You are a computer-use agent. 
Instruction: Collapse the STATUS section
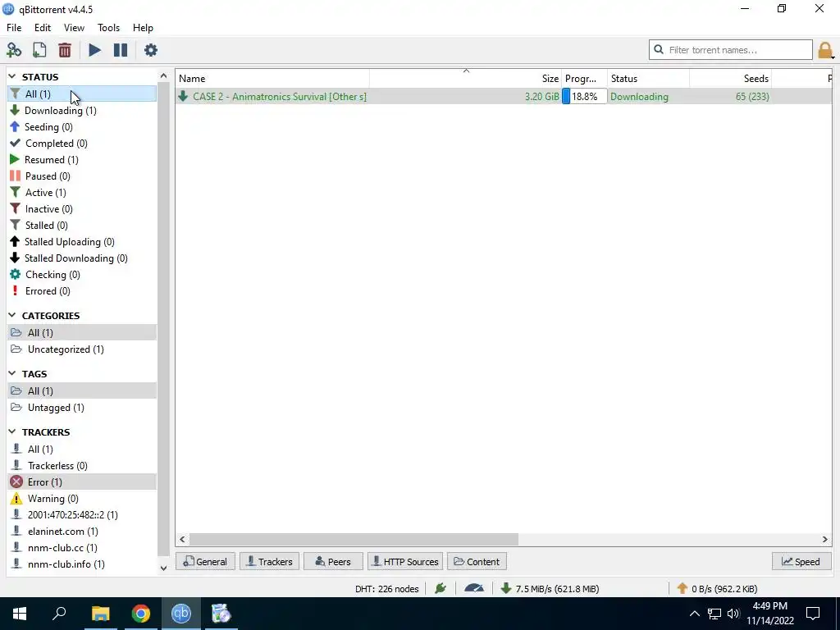pos(12,76)
